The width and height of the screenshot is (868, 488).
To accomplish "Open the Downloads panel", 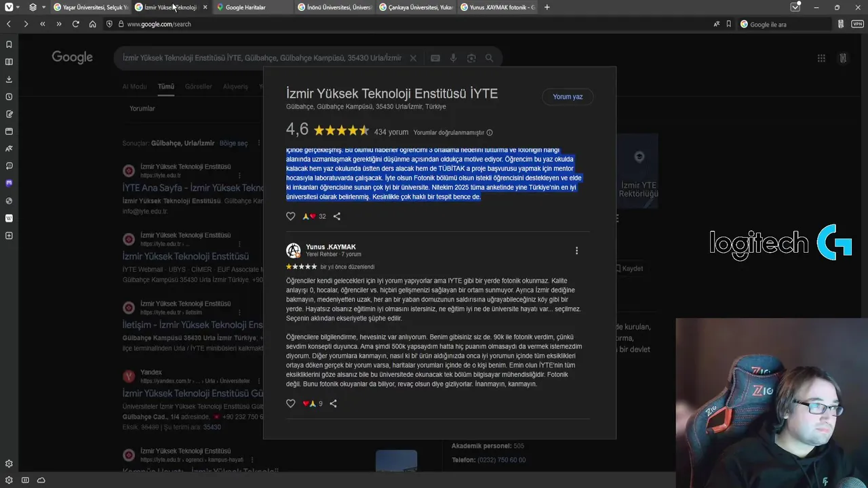I will (9, 79).
